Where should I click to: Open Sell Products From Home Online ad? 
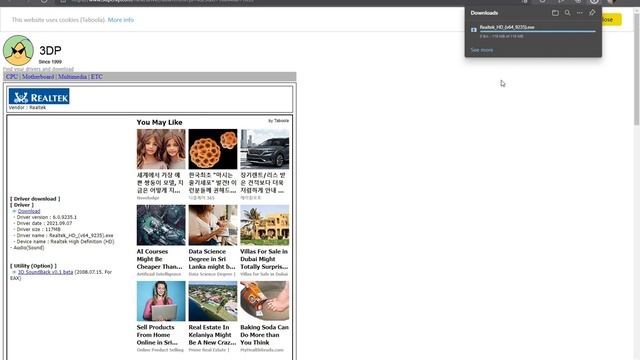coord(157,335)
